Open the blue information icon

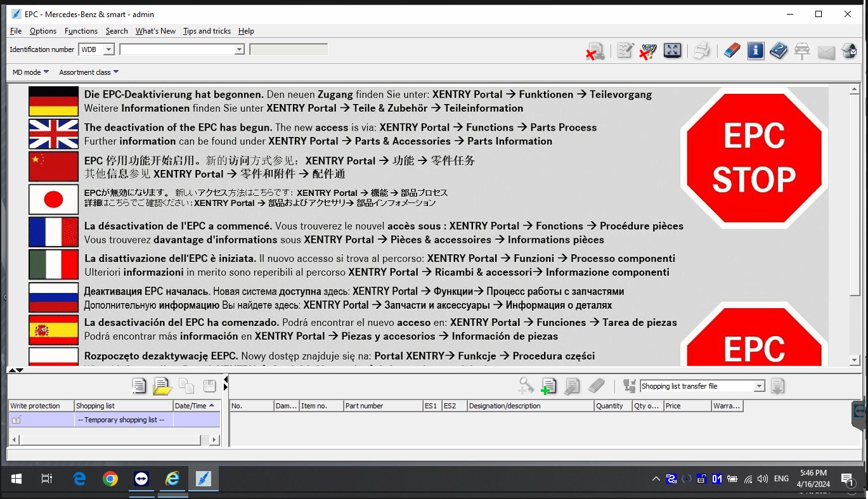tap(755, 51)
